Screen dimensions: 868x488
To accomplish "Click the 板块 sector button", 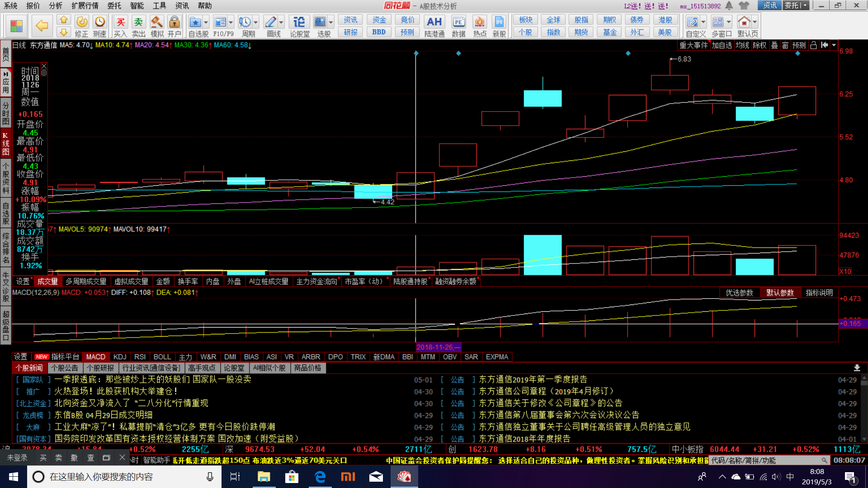I will pyautogui.click(x=526, y=20).
